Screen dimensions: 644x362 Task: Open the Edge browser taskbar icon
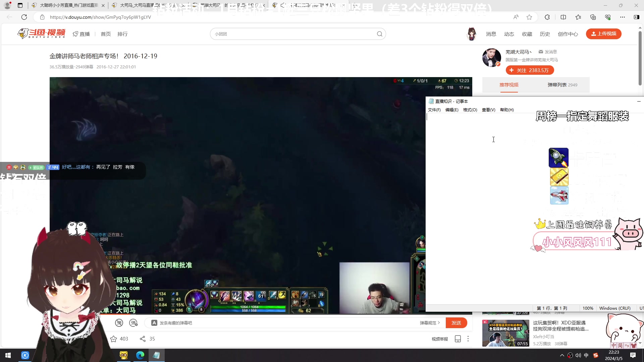pyautogui.click(x=140, y=355)
